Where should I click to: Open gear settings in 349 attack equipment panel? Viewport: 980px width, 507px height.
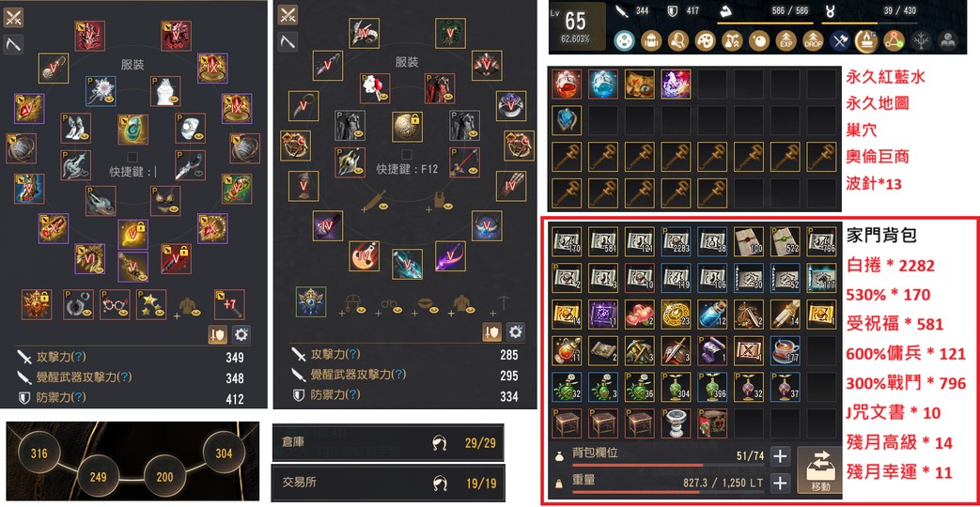click(x=241, y=334)
